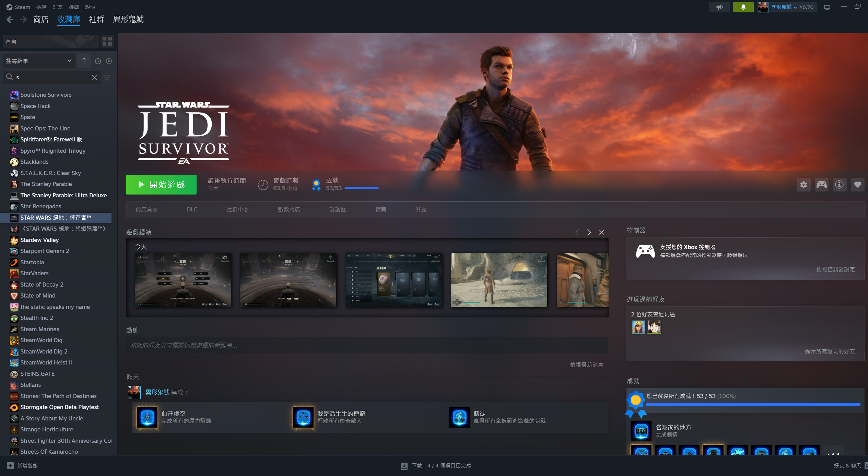Switch to the 商店 tab

tap(41, 19)
